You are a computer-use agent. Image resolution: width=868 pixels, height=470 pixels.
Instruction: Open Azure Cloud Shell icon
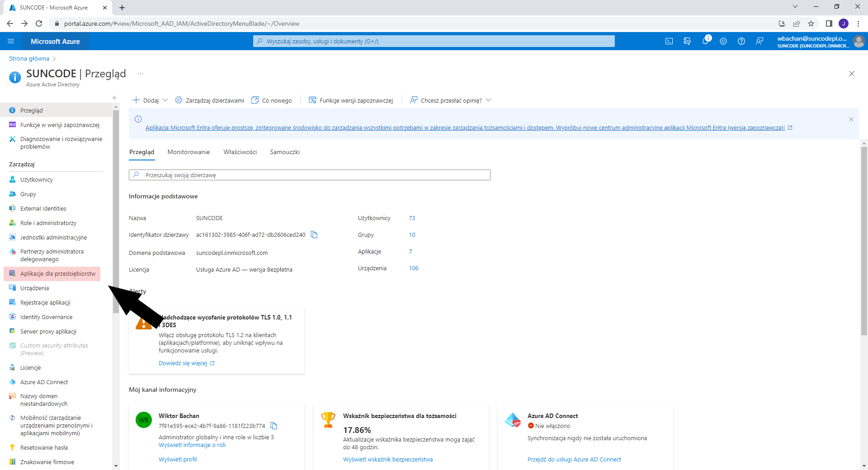(669, 41)
